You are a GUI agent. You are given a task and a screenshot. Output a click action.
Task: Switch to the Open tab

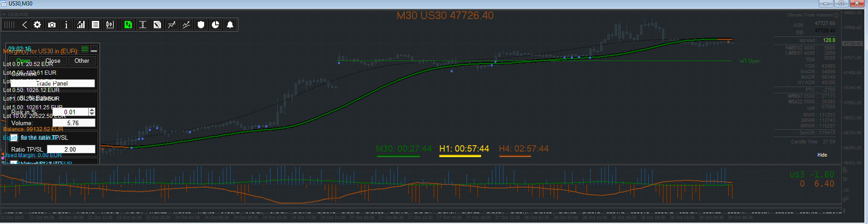click(24, 61)
